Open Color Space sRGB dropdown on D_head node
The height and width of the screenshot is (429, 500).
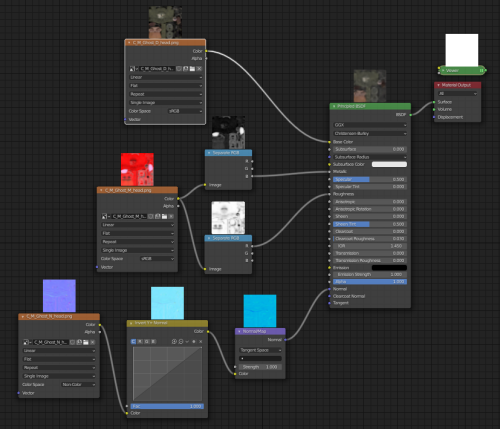tap(185, 111)
